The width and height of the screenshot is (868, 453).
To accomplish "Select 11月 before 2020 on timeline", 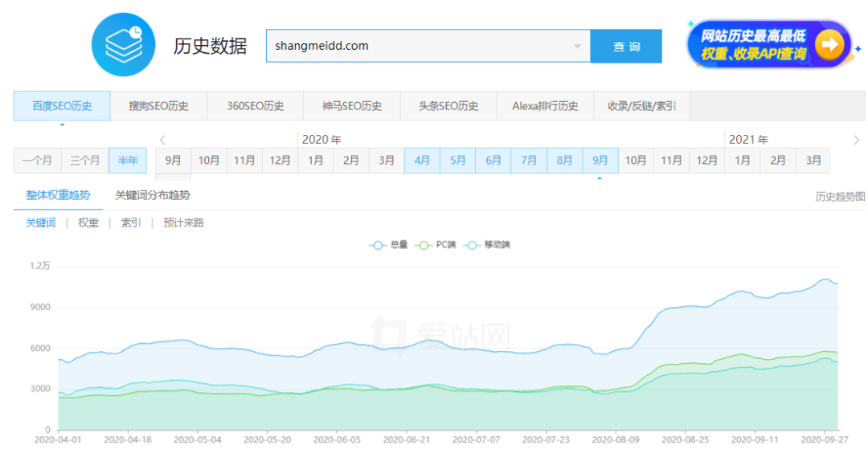I will 244,161.
